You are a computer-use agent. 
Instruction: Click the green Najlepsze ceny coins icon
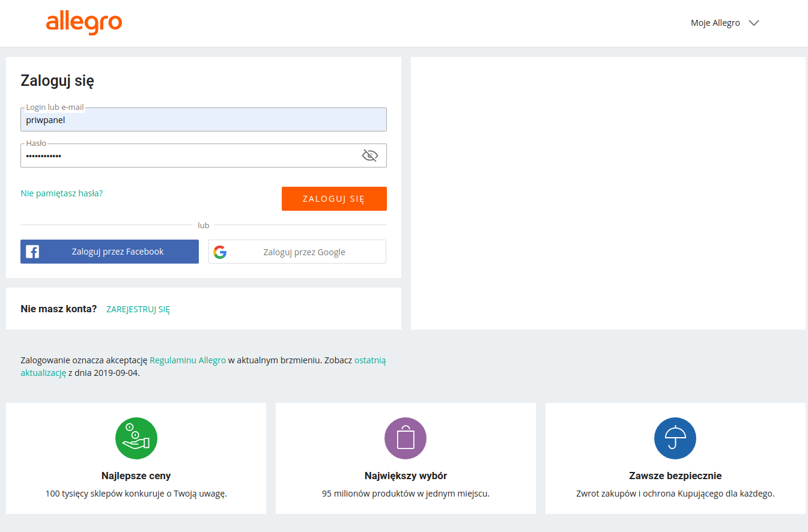pyautogui.click(x=136, y=438)
